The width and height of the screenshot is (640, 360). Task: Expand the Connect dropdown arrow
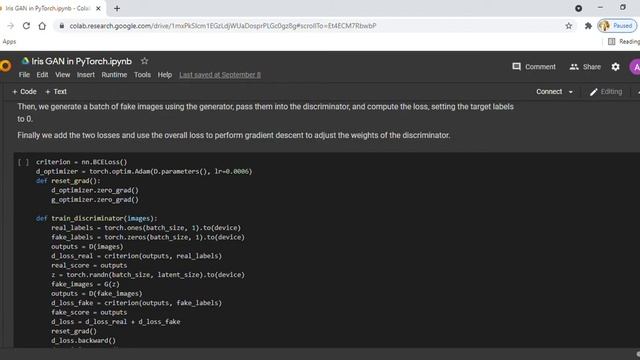click(x=571, y=92)
